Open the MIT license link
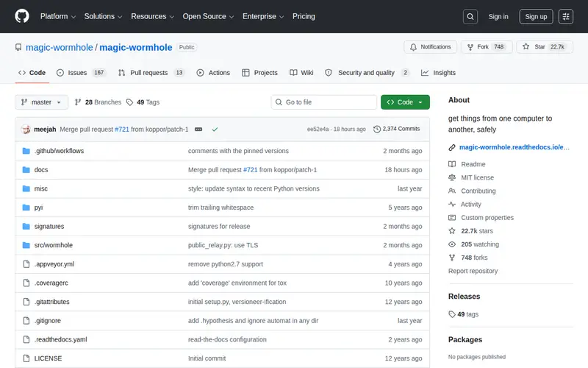This screenshot has width=588, height=368. click(x=477, y=177)
